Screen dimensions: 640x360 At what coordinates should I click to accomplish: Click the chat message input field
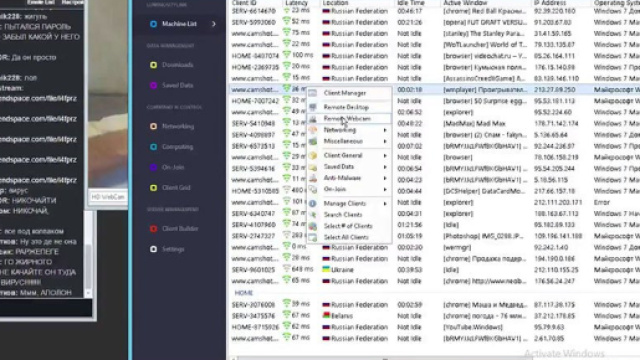(46, 307)
